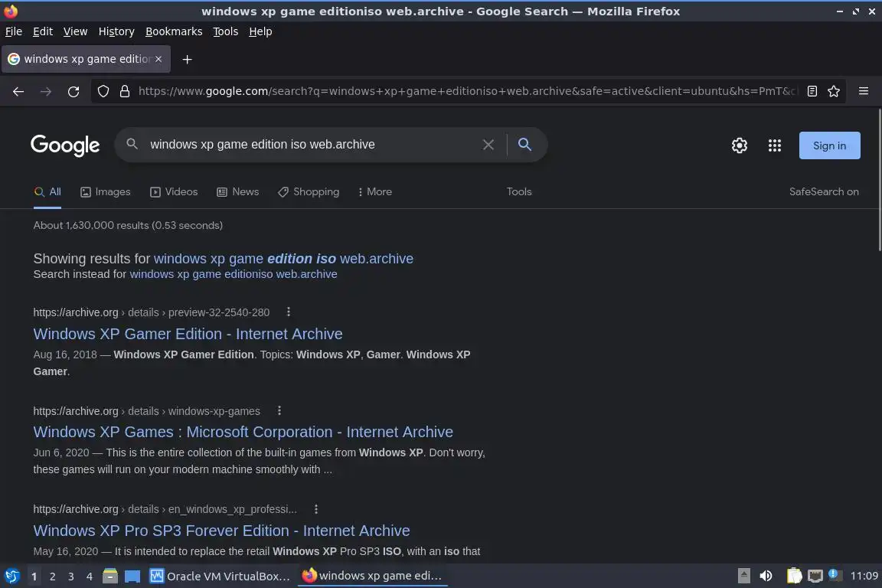
Task: Switch to the Videos results tab
Action: click(174, 192)
